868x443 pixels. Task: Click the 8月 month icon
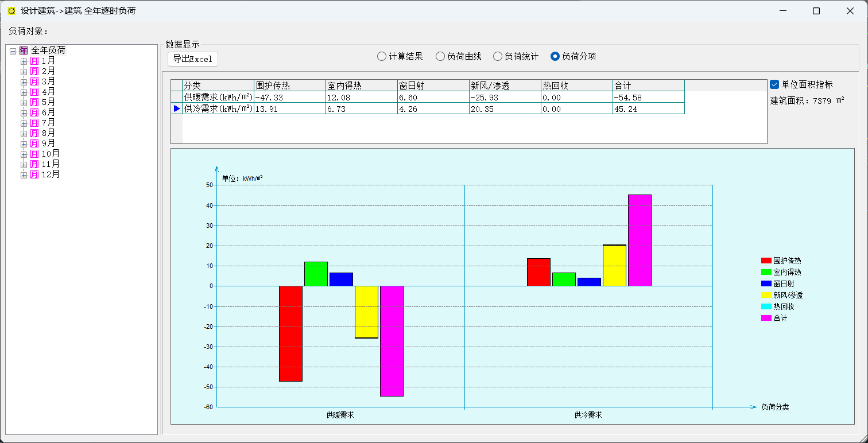click(34, 133)
